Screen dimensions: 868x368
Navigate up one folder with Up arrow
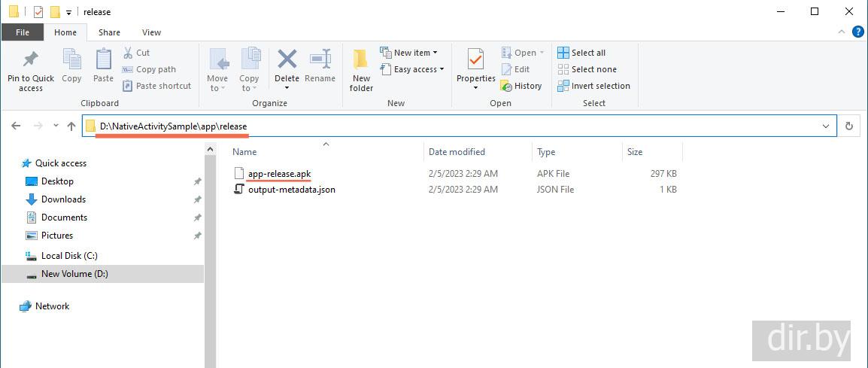pos(71,126)
